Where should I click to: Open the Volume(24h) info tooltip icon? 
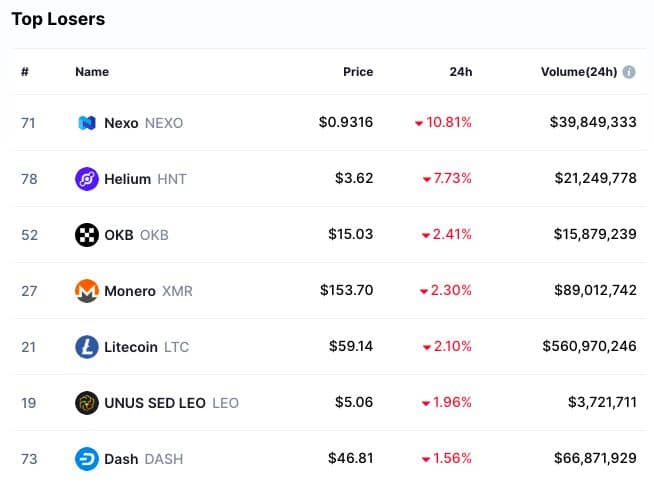tap(629, 72)
